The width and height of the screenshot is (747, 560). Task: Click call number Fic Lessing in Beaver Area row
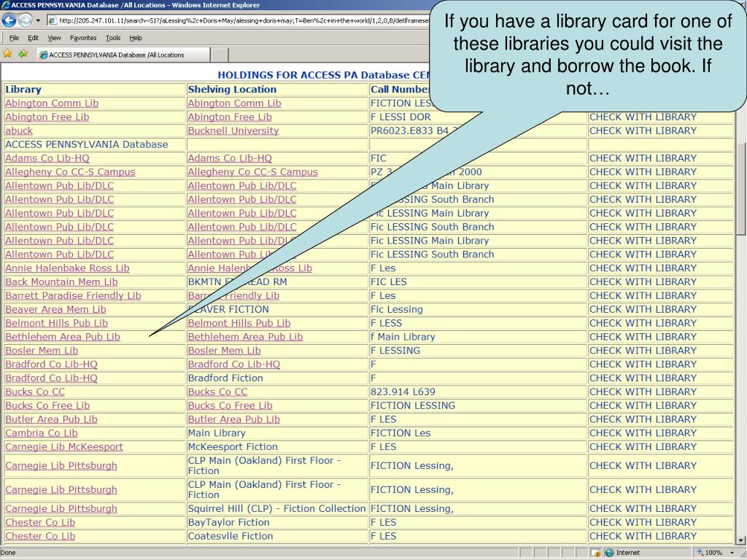click(x=396, y=310)
